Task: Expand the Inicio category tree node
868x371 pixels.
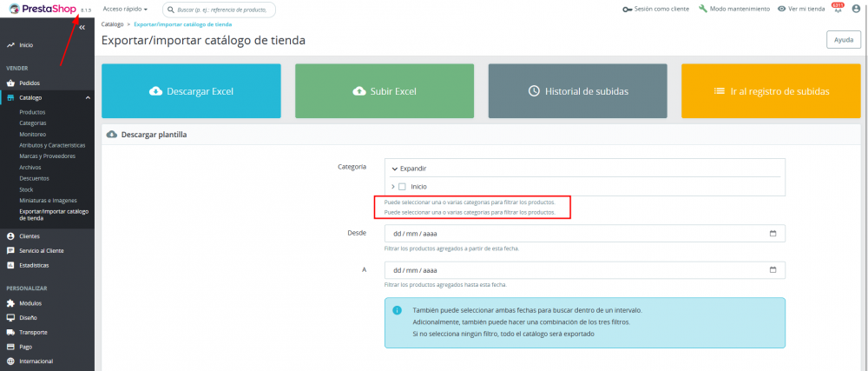Action: coord(393,187)
